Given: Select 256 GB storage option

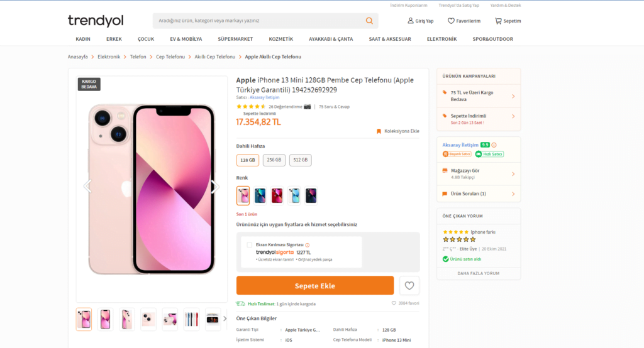Looking at the screenshot, I should tap(274, 160).
